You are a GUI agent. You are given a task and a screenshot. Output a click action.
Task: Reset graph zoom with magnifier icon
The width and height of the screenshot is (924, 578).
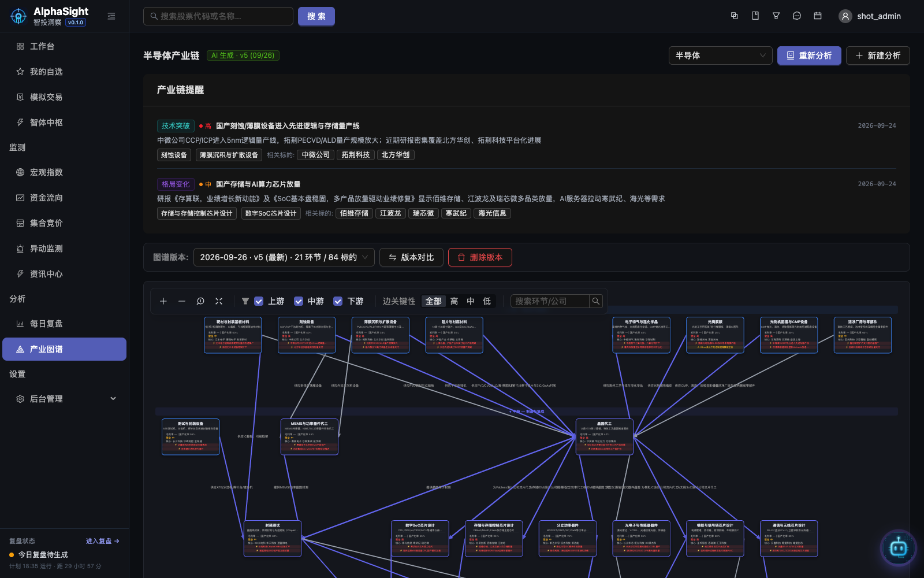(200, 301)
